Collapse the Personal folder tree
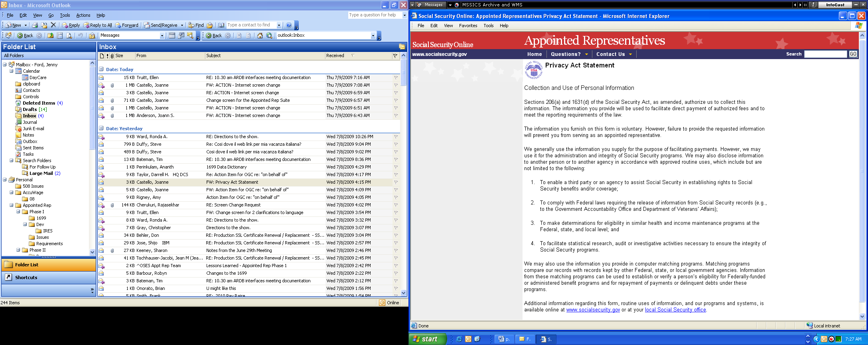This screenshot has height=345, width=868. pyautogui.click(x=4, y=180)
